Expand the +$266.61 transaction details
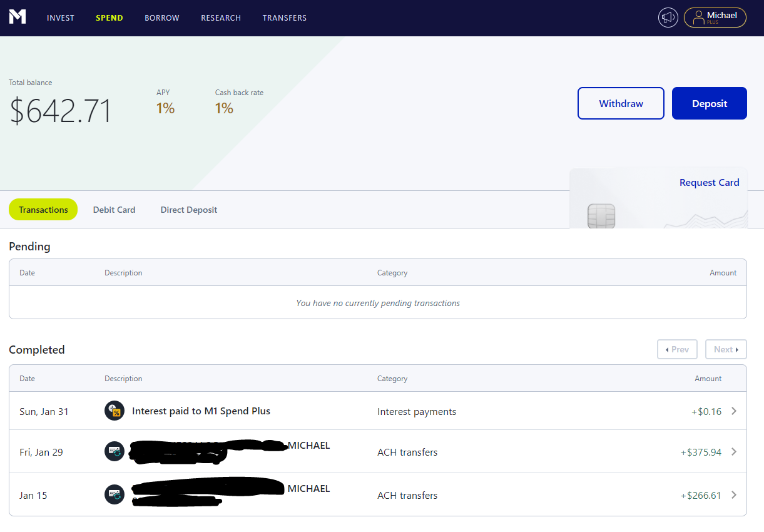This screenshot has height=532, width=764. (x=734, y=495)
